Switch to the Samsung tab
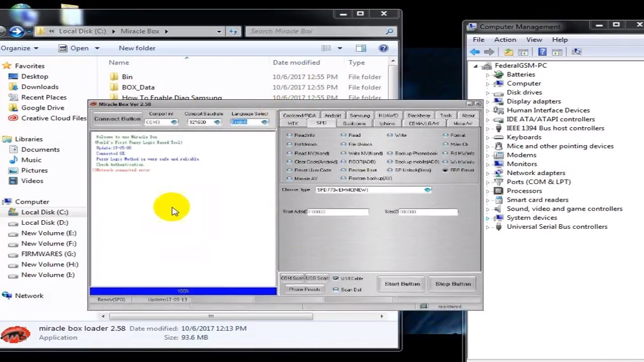The image size is (644, 362). point(360,116)
